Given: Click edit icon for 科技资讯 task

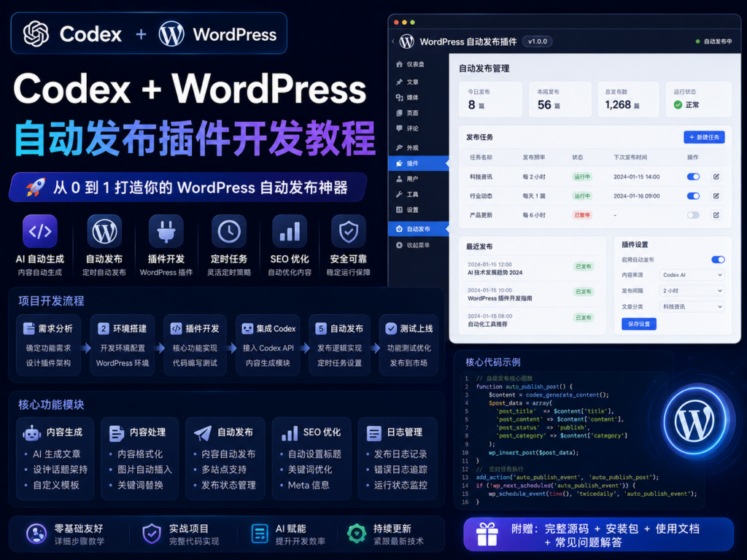Looking at the screenshot, I should [716, 176].
